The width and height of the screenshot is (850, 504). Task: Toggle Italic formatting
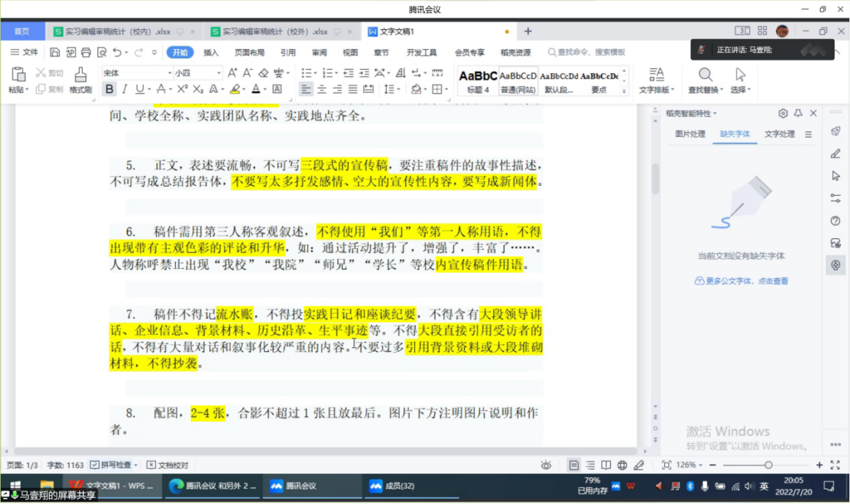(125, 89)
